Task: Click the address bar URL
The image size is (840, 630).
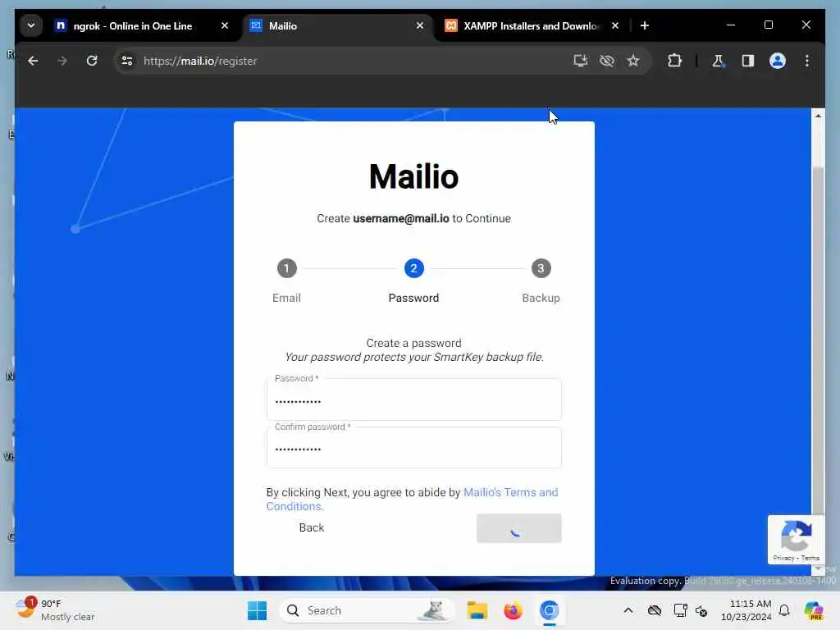Action: (200, 61)
